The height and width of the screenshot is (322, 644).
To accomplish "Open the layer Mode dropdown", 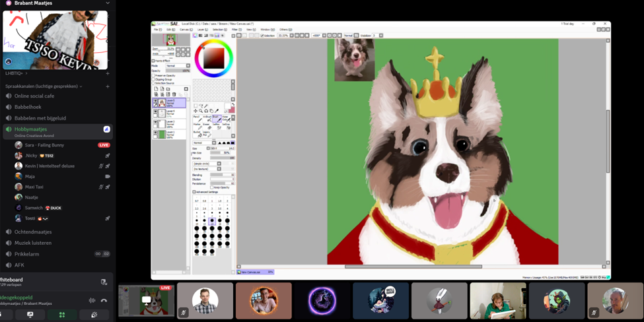I will [178, 66].
